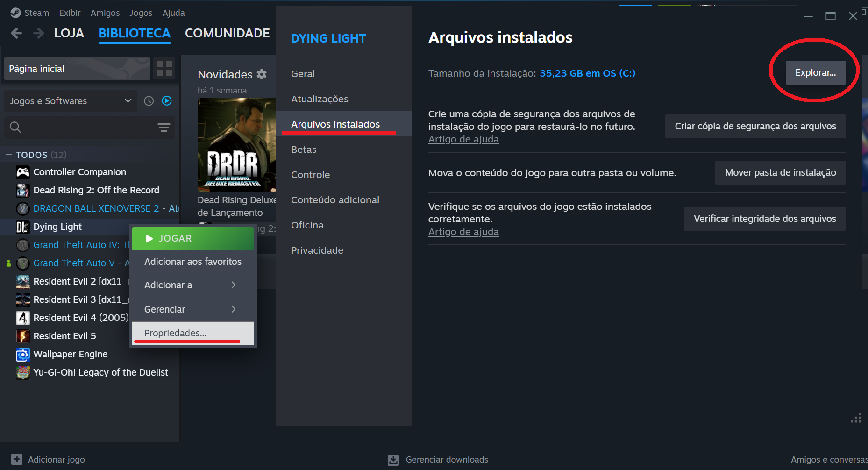Open the Dead Rising Deluxe Remaster thumbnail
Image resolution: width=868 pixels, height=470 pixels.
click(236, 145)
